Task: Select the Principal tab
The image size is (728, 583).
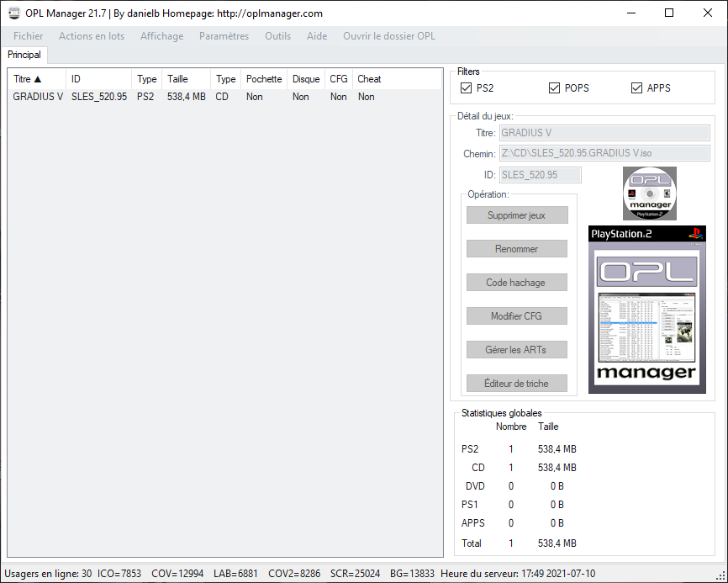Action: coord(24,55)
